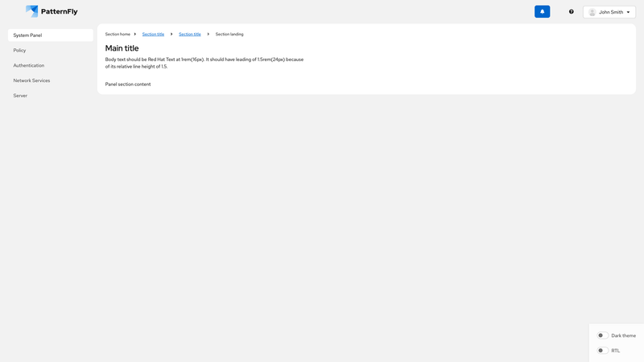Open help via question mark icon
The image size is (644, 362).
pos(572,12)
